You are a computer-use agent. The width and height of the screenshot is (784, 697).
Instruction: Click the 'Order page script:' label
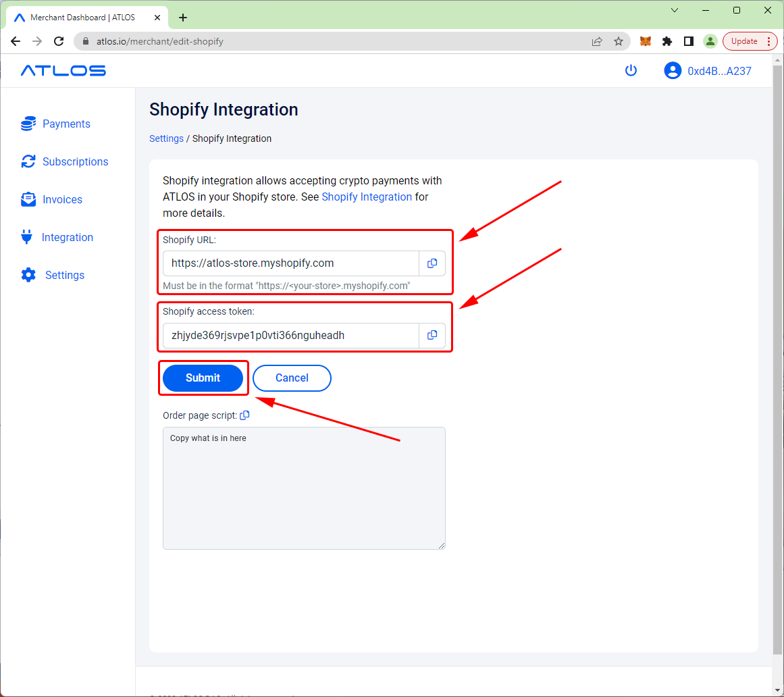pos(200,415)
